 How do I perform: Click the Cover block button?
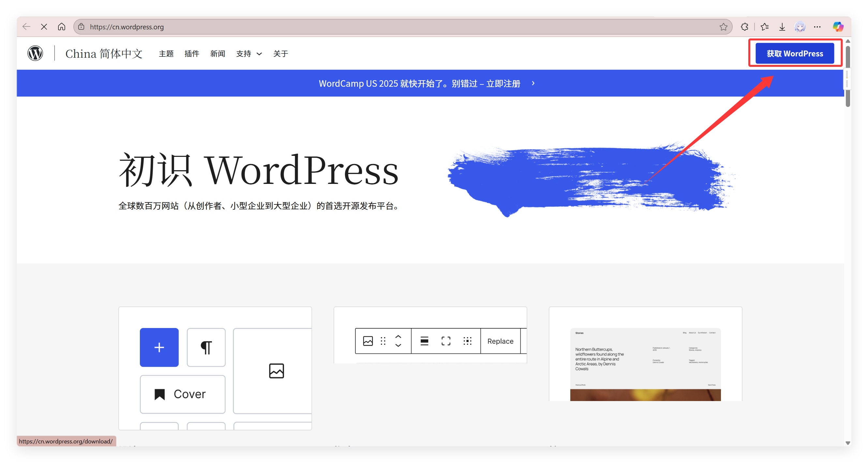click(x=183, y=394)
